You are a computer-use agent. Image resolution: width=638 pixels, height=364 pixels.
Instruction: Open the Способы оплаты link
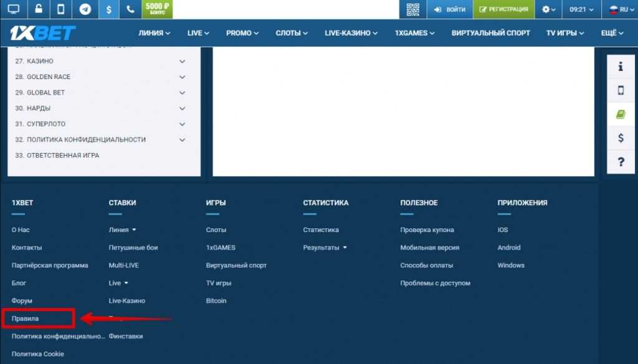click(x=426, y=265)
